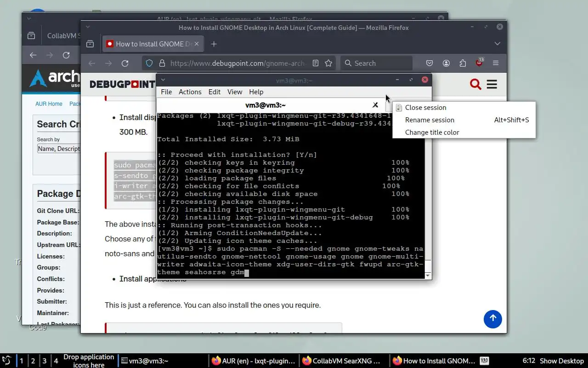Click the keyboard layout tray icon
Screen dimensions: 588x368
[484, 361]
